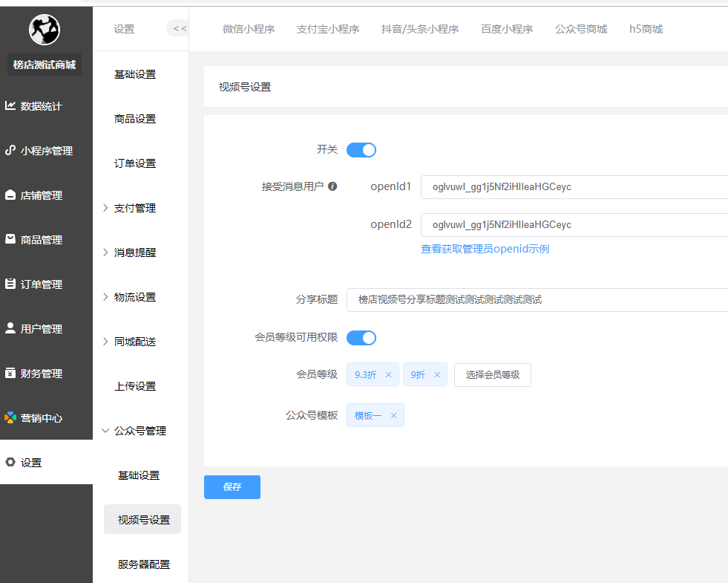Click the 财务管理 icon in sidebar
Screen dimensions: 728x583
[10, 373]
